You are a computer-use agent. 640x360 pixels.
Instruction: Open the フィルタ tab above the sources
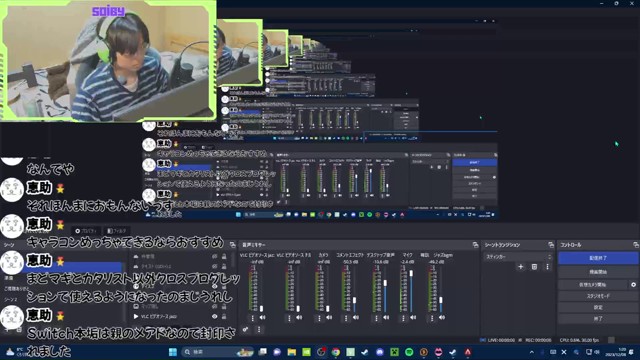tap(117, 231)
